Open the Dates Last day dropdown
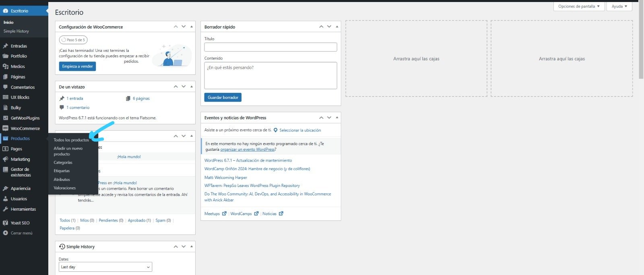The width and height of the screenshot is (644, 275). (x=105, y=267)
